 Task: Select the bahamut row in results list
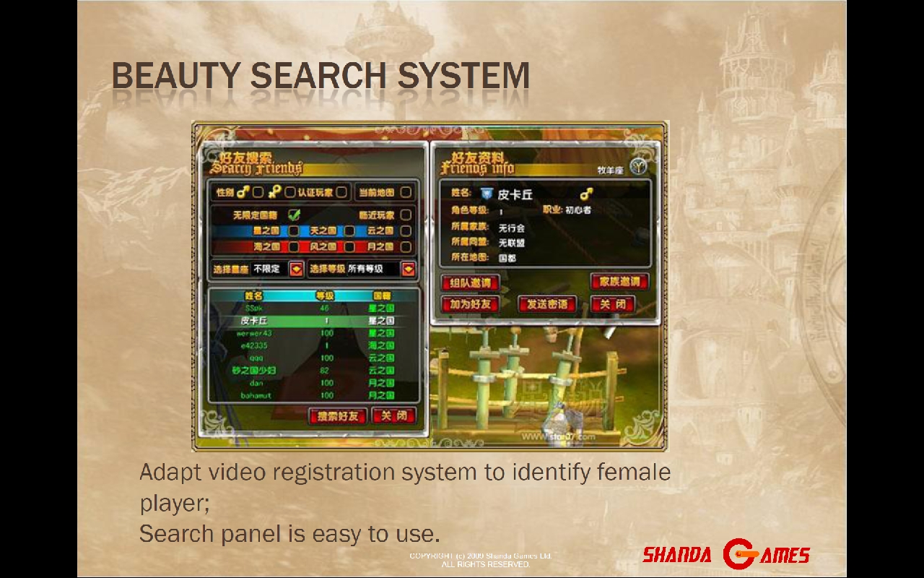point(255,395)
